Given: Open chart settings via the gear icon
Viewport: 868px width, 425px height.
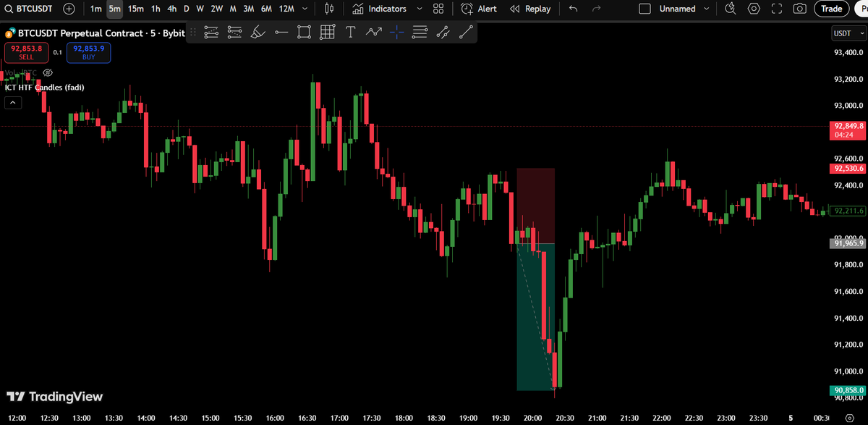Looking at the screenshot, I should [x=753, y=8].
